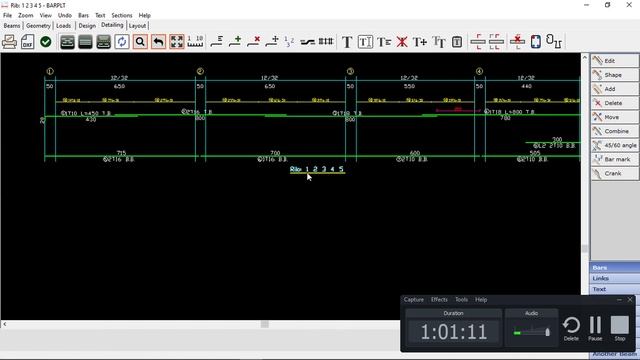
Task: Click the add bar icon with green plus
Action: click(x=235, y=42)
